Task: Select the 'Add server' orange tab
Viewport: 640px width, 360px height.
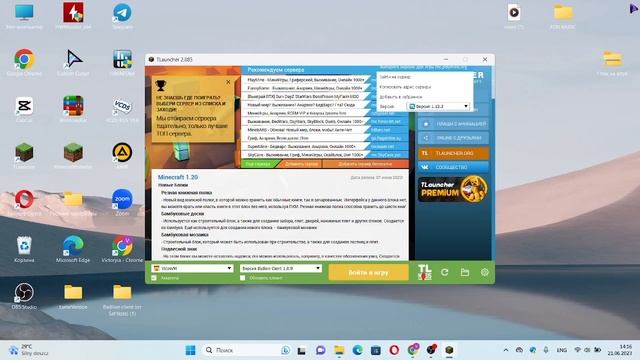Action: [x=301, y=164]
